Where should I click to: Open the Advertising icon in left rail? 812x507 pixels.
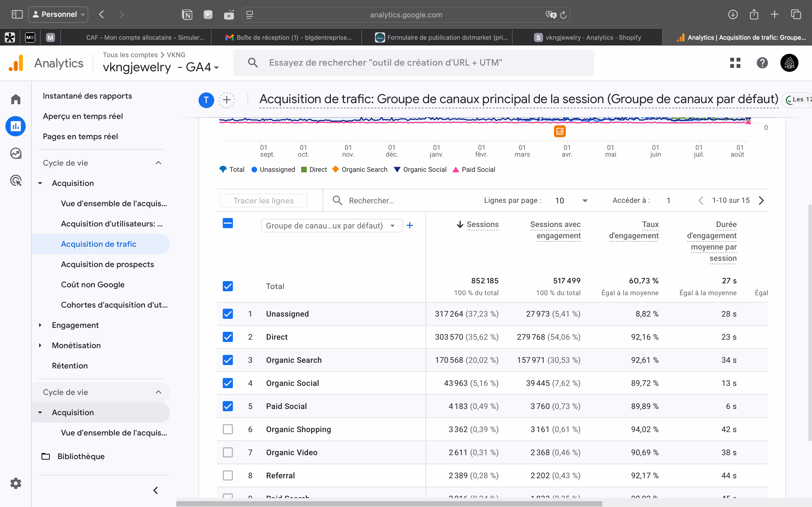coord(16,180)
